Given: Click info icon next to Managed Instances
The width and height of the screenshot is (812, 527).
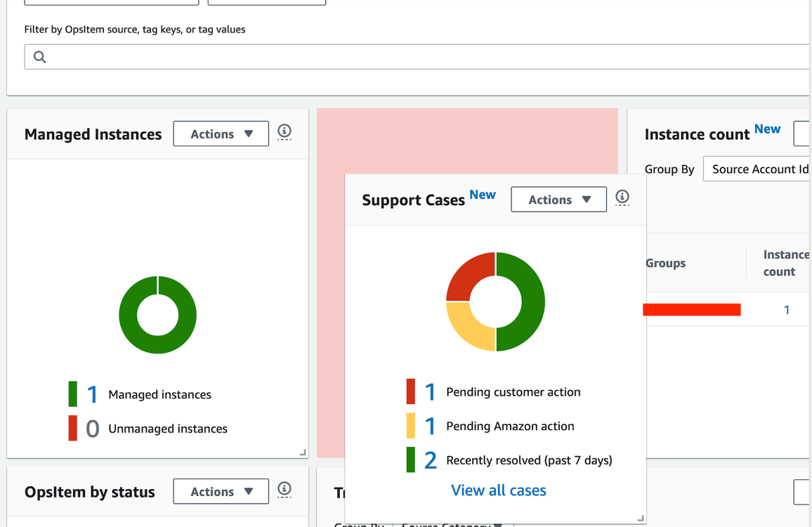Looking at the screenshot, I should 284,132.
